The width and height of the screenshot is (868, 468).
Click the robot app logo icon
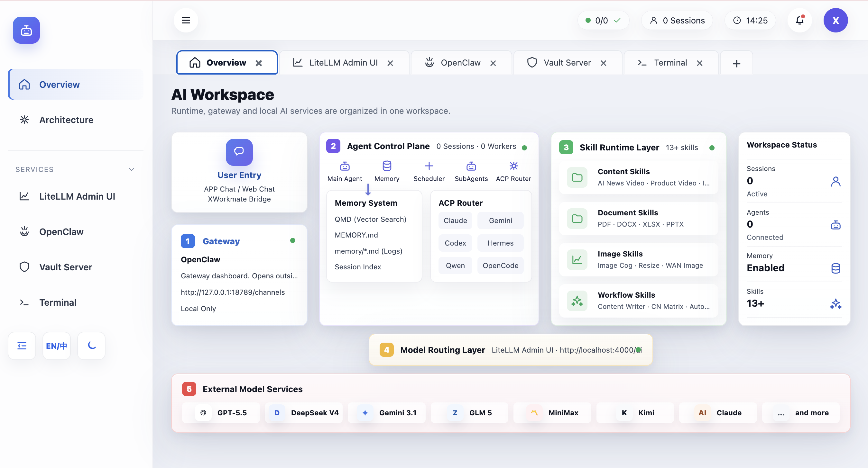coord(26,30)
